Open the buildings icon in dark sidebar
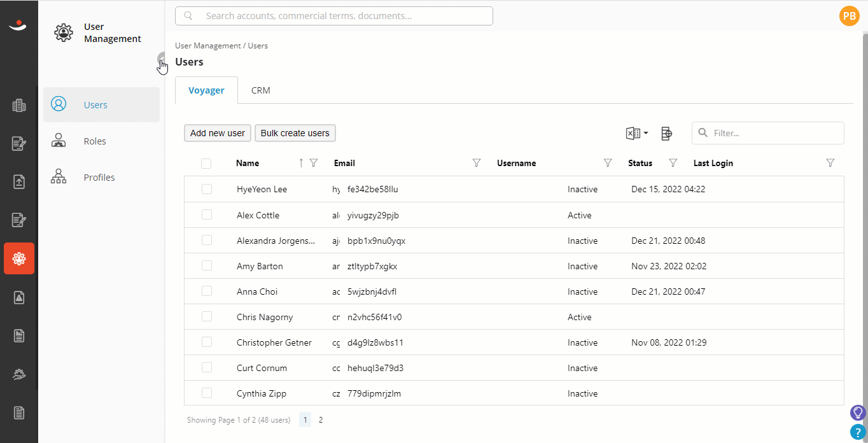Image resolution: width=868 pixels, height=443 pixels. click(19, 106)
